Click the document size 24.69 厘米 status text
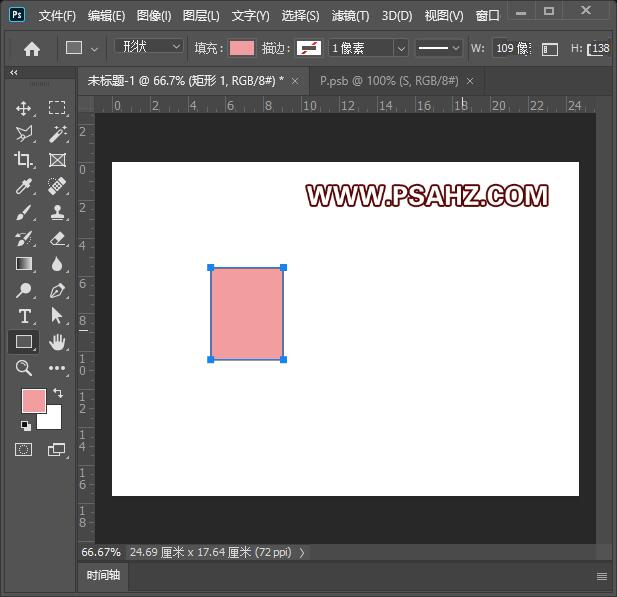The image size is (617, 597). point(211,552)
